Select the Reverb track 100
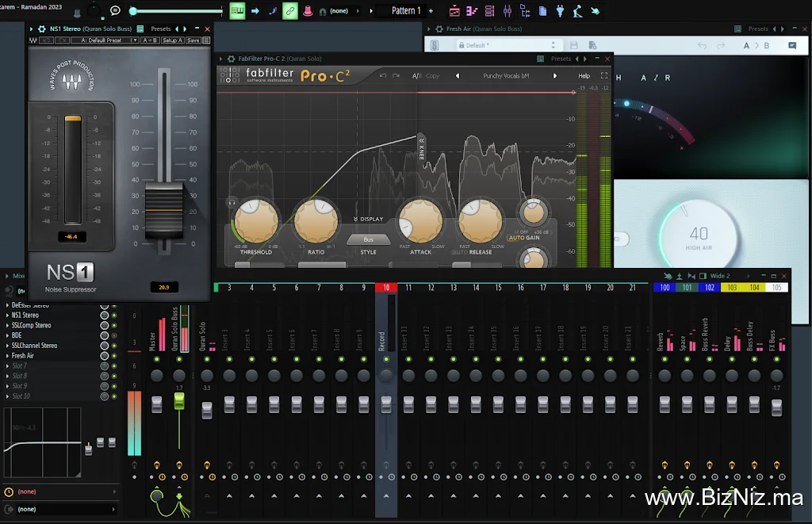This screenshot has width=812, height=524. pyautogui.click(x=665, y=288)
